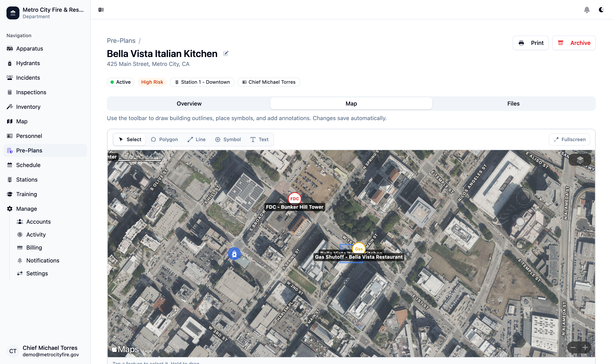This screenshot has width=612, height=364.
Task: Switch to the Overview tab
Action: 189,103
